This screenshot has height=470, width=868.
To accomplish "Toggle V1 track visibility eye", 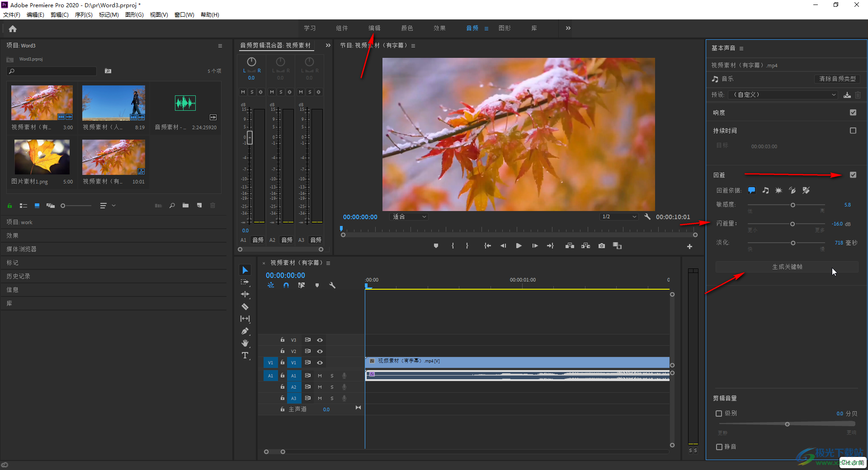I will (320, 362).
